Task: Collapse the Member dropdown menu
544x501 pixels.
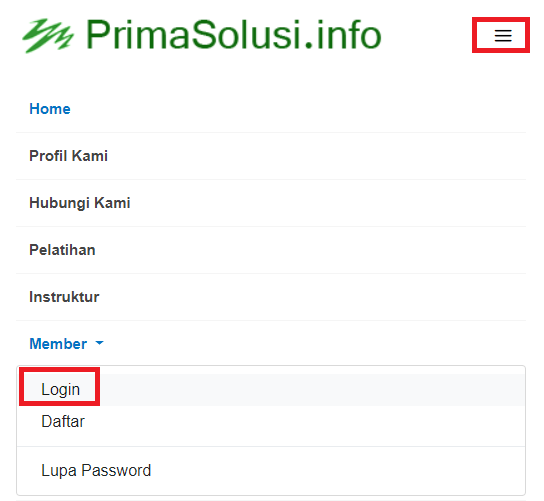Action: click(66, 344)
